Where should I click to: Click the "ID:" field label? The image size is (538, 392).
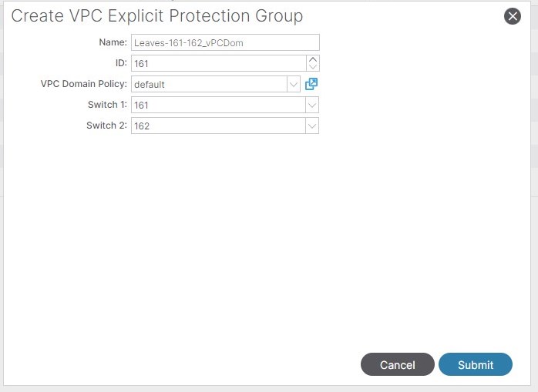coord(119,64)
